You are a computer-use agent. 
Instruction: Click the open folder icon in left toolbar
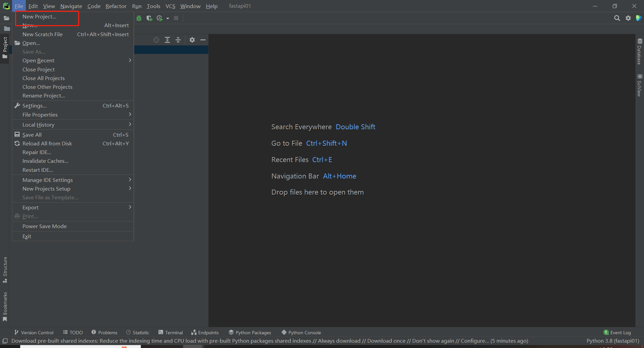pyautogui.click(x=6, y=18)
